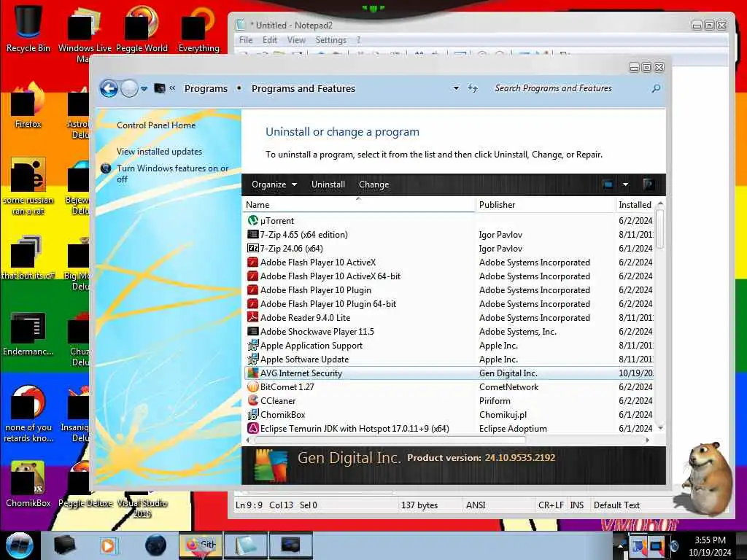This screenshot has height=560, width=747.
Task: Click the vertical scrollbar thumb of program list
Action: coord(659,228)
